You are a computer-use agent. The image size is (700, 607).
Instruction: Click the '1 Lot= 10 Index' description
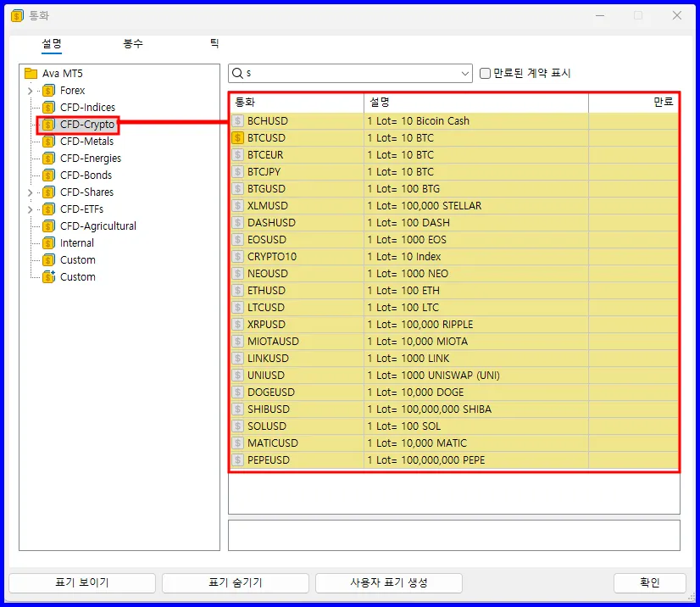pos(404,257)
